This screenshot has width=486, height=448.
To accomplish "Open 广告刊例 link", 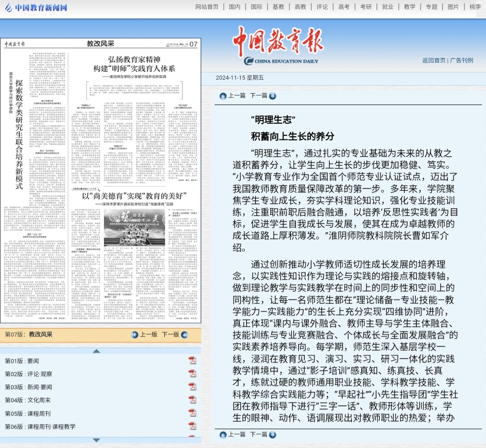I will [462, 60].
